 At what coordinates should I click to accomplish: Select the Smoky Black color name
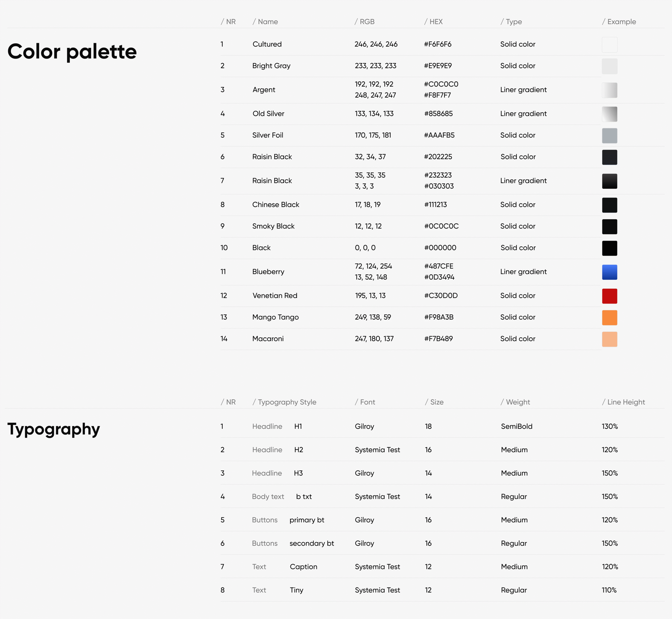(273, 226)
